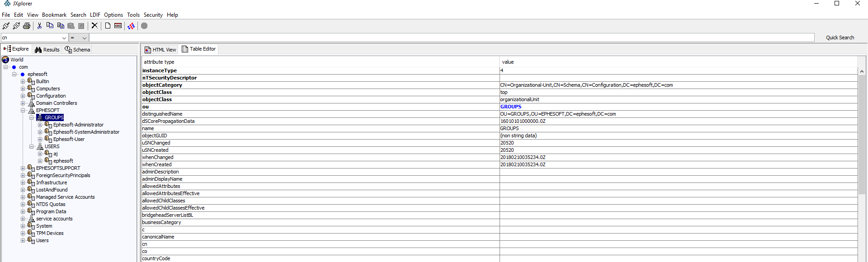Image resolution: width=868 pixels, height=262 pixels.
Task: Click the Rename entry icon
Action: point(118,26)
